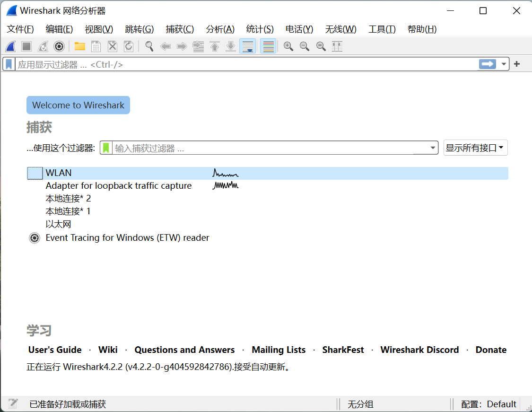Open display filter history dropdown arrow
The height and width of the screenshot is (412, 532).
pos(504,64)
